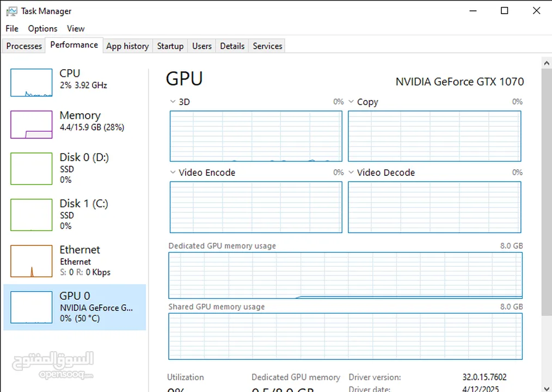The image size is (552, 392).
Task: Select the Disk 0 (D:) graph thumbnail
Action: coord(32,169)
